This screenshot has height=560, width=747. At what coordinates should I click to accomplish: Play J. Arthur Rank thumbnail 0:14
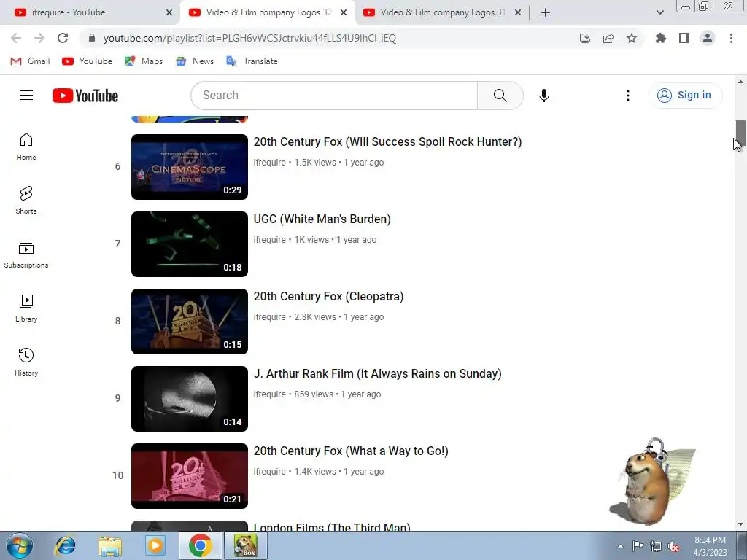click(x=190, y=399)
